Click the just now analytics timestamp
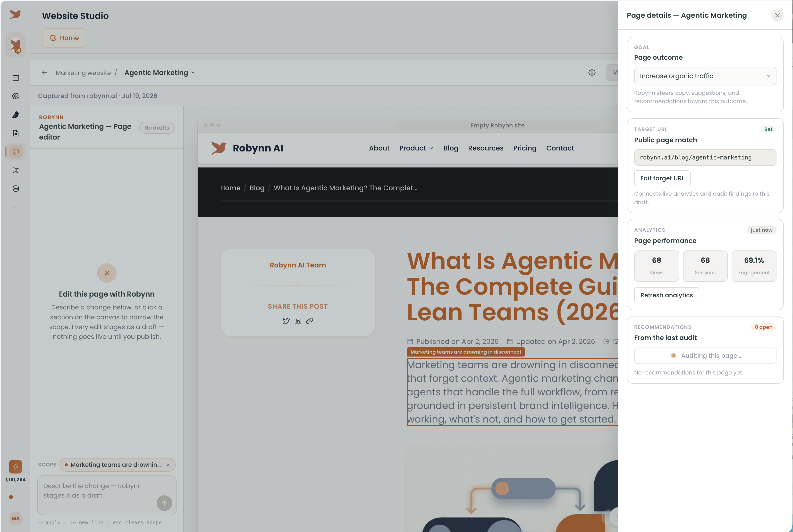Screen dimensions: 793x532 pos(761,230)
